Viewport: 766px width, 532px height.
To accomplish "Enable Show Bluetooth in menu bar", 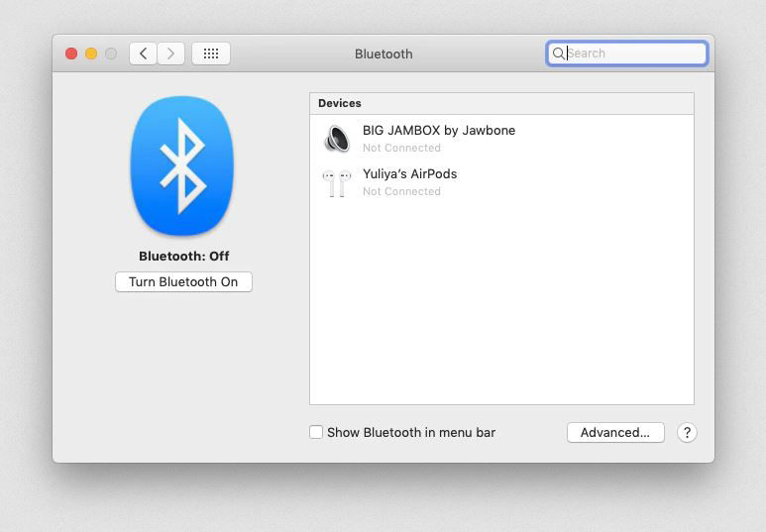I will [x=316, y=432].
